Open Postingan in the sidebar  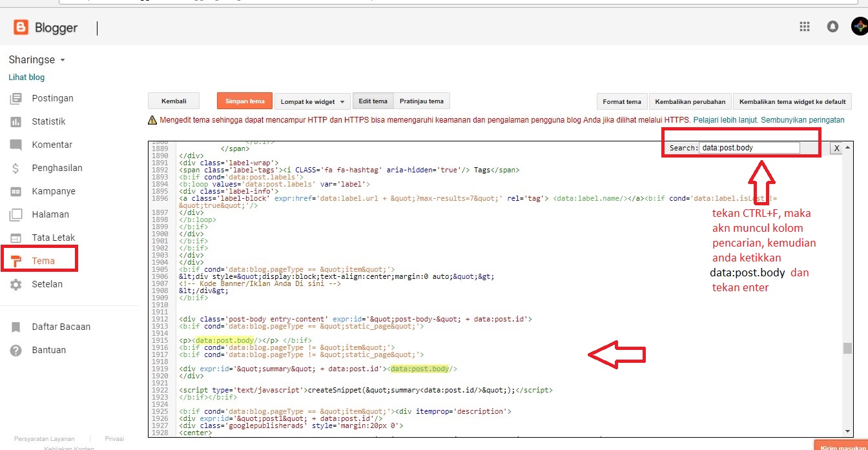53,98
